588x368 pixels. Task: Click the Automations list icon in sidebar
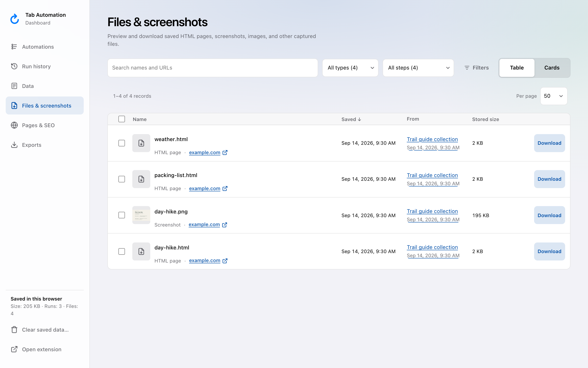(14, 47)
